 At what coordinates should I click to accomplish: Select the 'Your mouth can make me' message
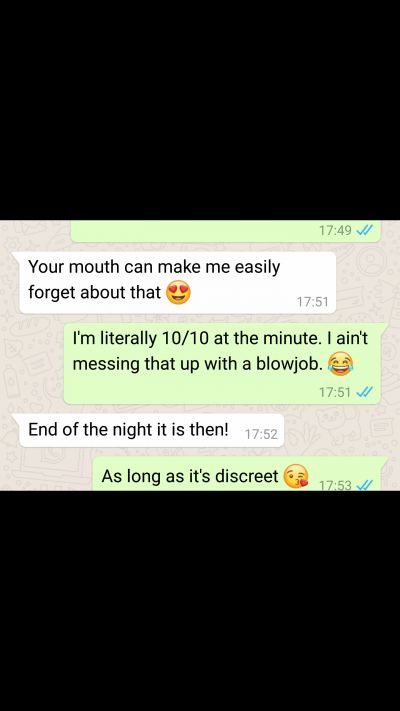[x=177, y=282]
